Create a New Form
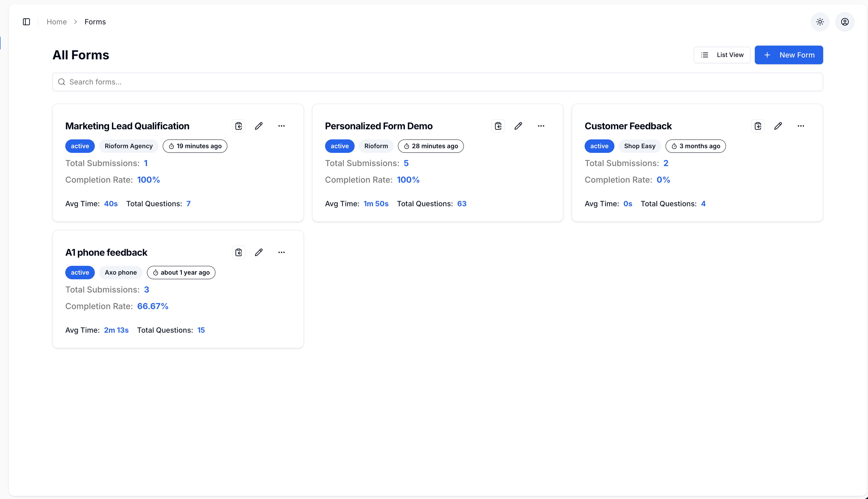 788,55
